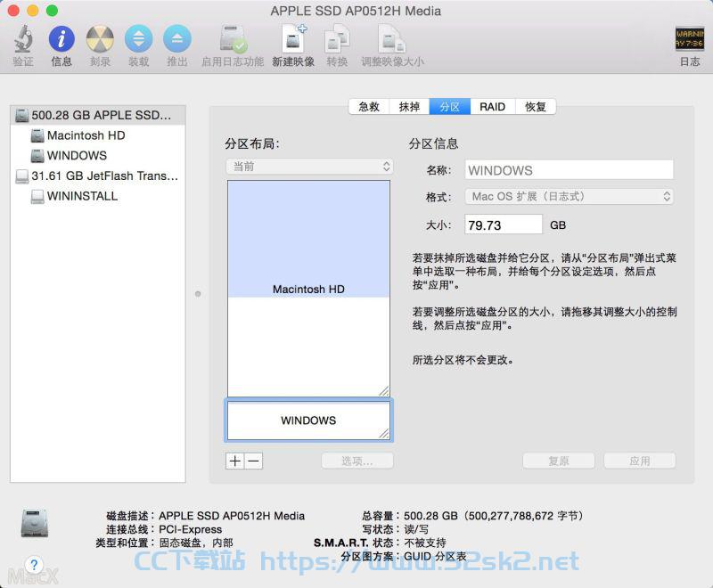Switch to Erase (抹掉) tab
Image resolution: width=713 pixels, height=588 pixels.
tap(409, 107)
